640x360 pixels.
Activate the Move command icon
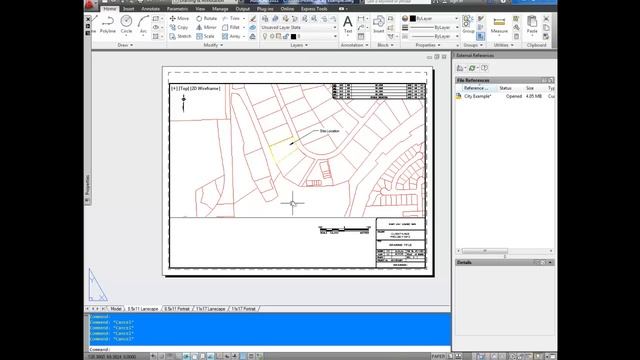(x=173, y=18)
